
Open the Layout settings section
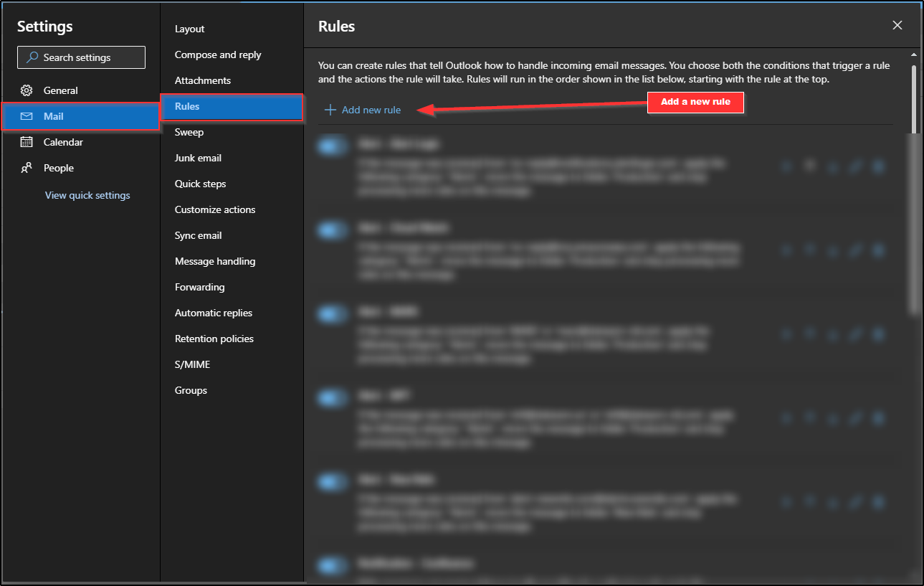(190, 29)
